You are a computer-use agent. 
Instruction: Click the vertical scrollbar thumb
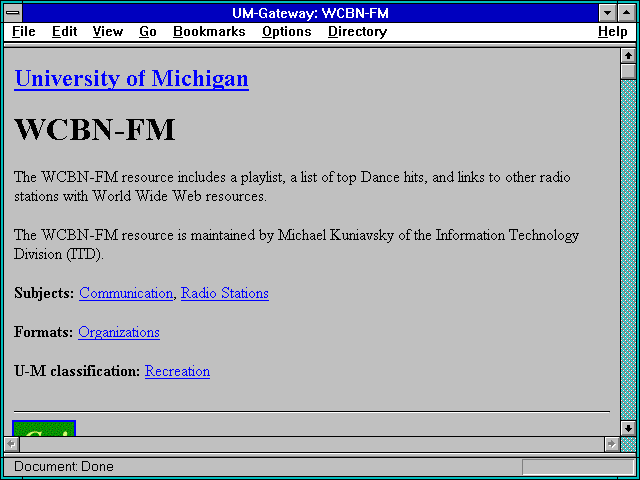click(x=628, y=71)
